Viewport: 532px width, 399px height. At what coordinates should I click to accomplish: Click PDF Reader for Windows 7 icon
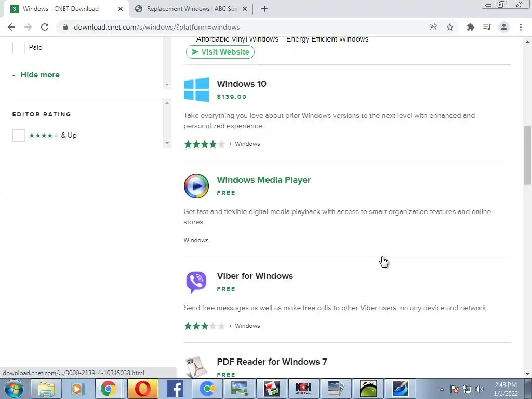tap(196, 367)
